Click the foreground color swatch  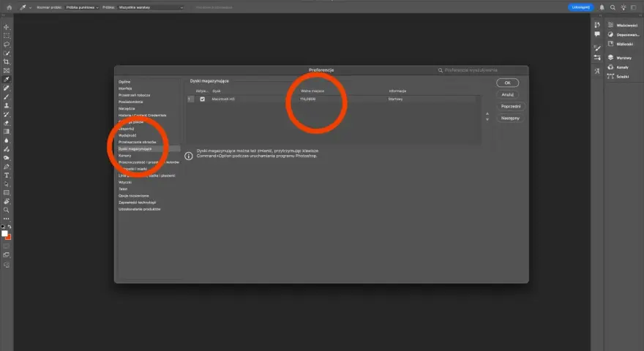(x=4, y=233)
